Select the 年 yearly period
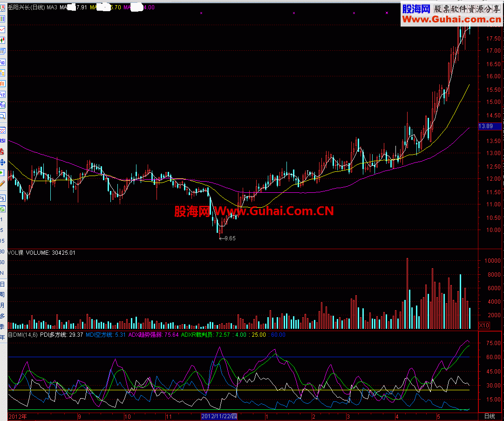This screenshot has height=421, width=504. click(2, 337)
